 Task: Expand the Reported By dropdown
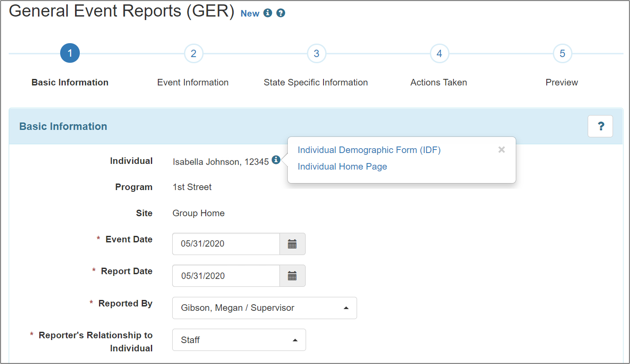point(265,308)
